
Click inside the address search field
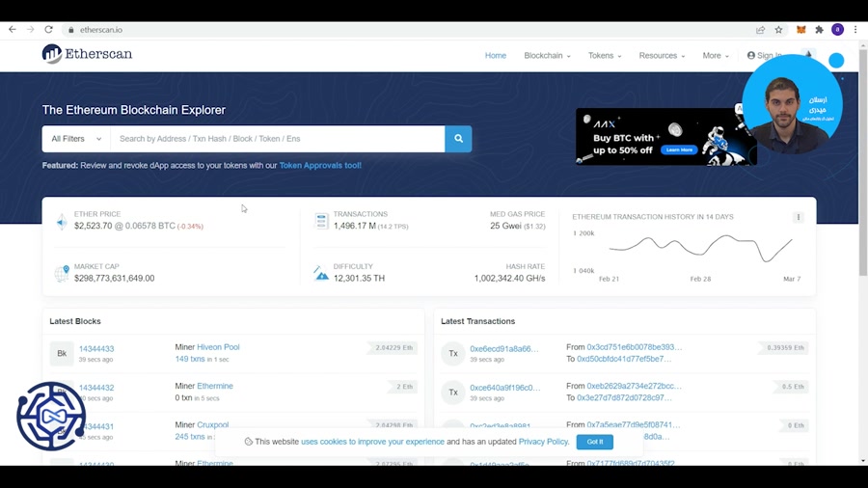pyautogui.click(x=277, y=139)
